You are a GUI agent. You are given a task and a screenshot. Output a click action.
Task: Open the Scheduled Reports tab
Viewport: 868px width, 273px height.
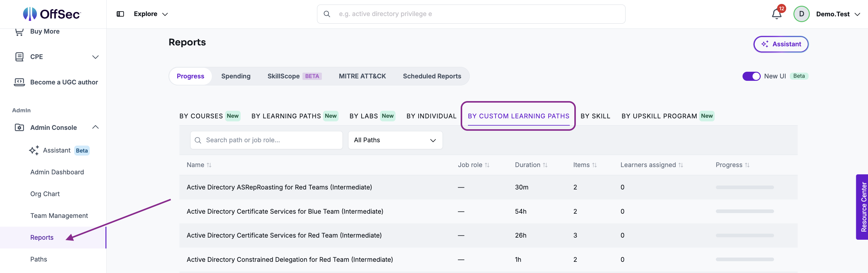[x=432, y=76]
